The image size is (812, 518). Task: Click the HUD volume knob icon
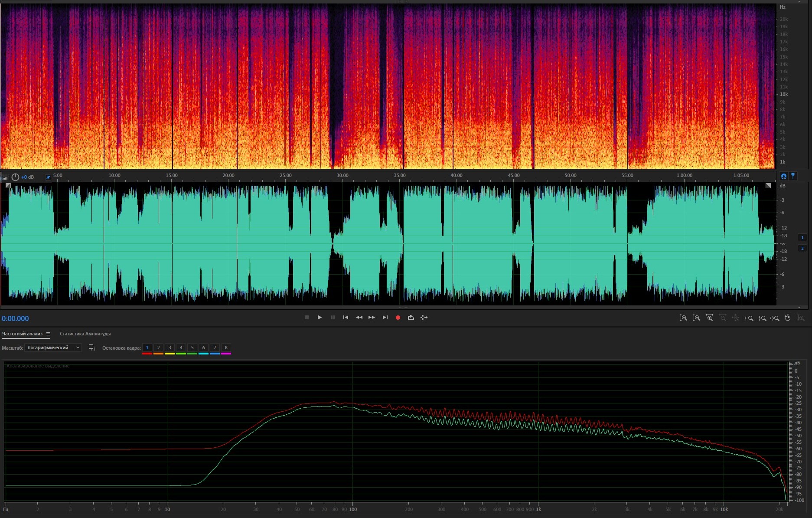click(x=15, y=177)
